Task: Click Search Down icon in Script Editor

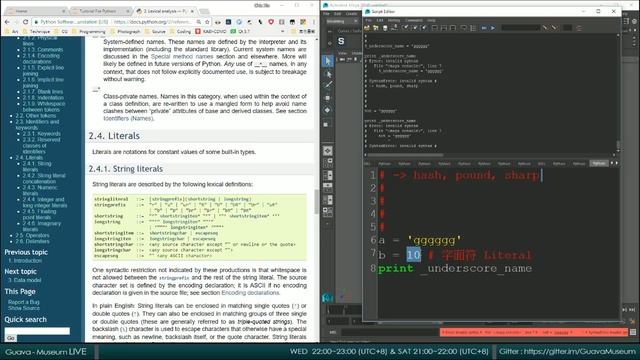Action: point(545,28)
